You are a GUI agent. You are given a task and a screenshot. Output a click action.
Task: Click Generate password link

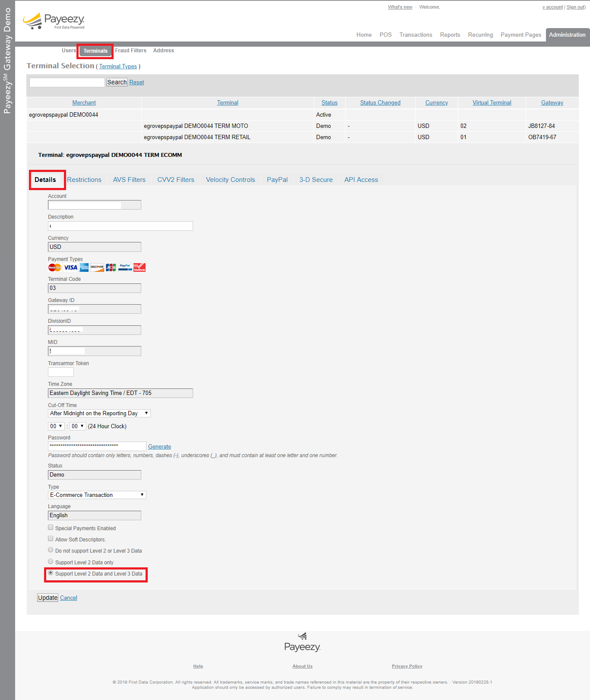pyautogui.click(x=159, y=447)
